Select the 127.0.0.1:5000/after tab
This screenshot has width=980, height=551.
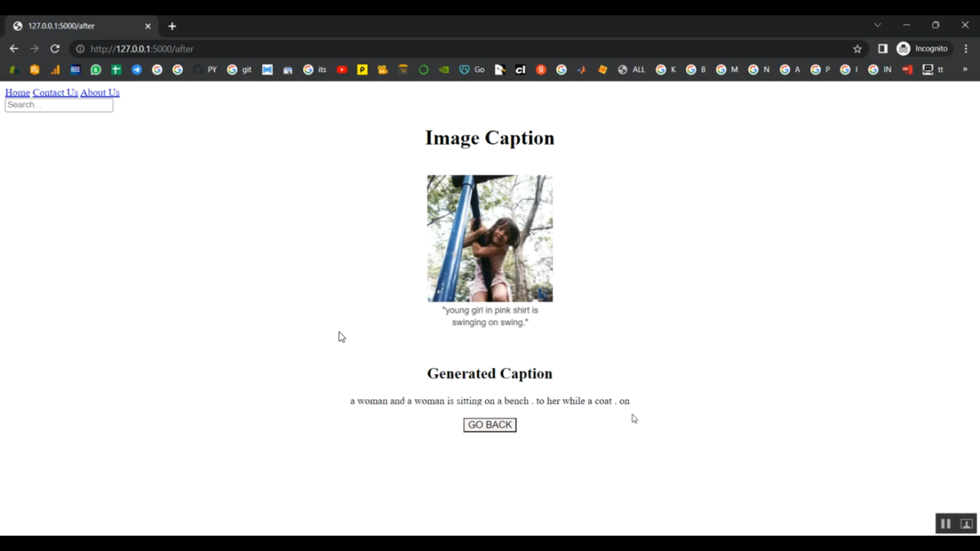click(x=82, y=26)
